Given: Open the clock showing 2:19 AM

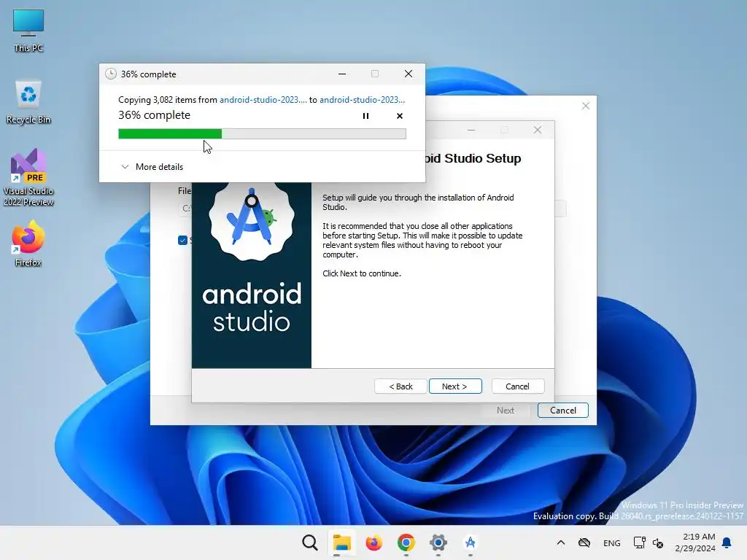Looking at the screenshot, I should click(x=695, y=542).
